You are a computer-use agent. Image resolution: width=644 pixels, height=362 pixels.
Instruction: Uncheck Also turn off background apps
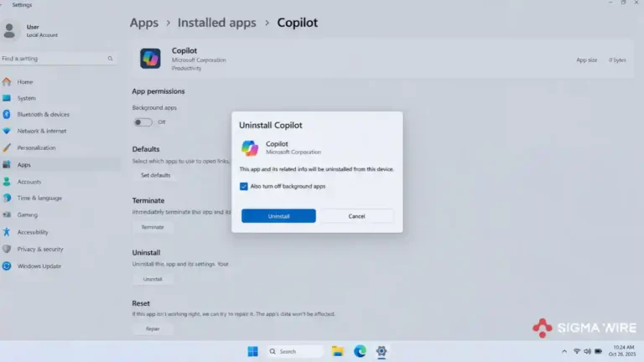point(243,186)
